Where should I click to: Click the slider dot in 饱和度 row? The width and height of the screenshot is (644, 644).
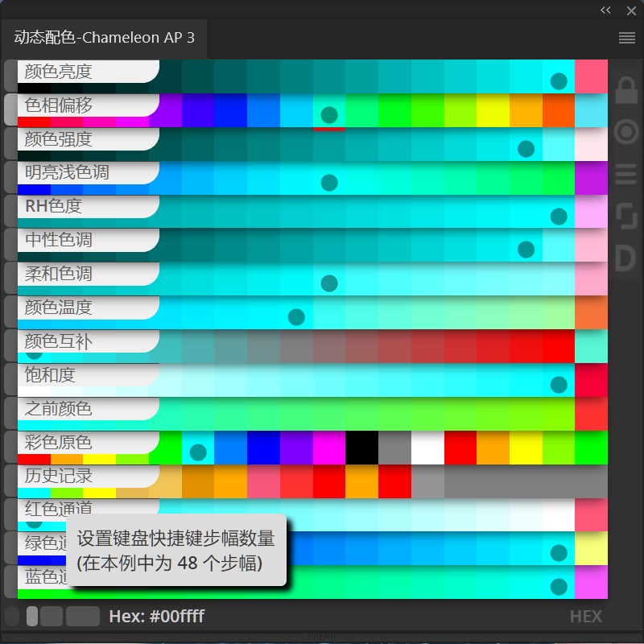tap(559, 385)
